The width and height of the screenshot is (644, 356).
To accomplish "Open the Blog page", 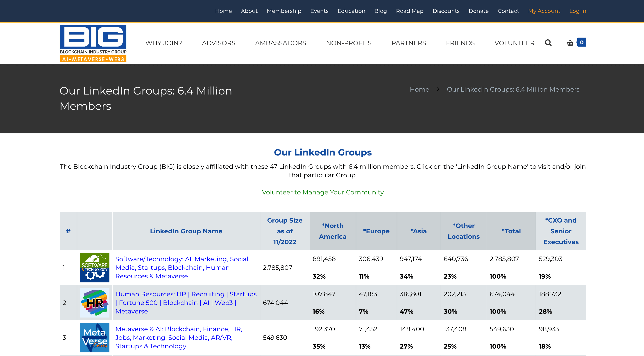I will point(381,11).
